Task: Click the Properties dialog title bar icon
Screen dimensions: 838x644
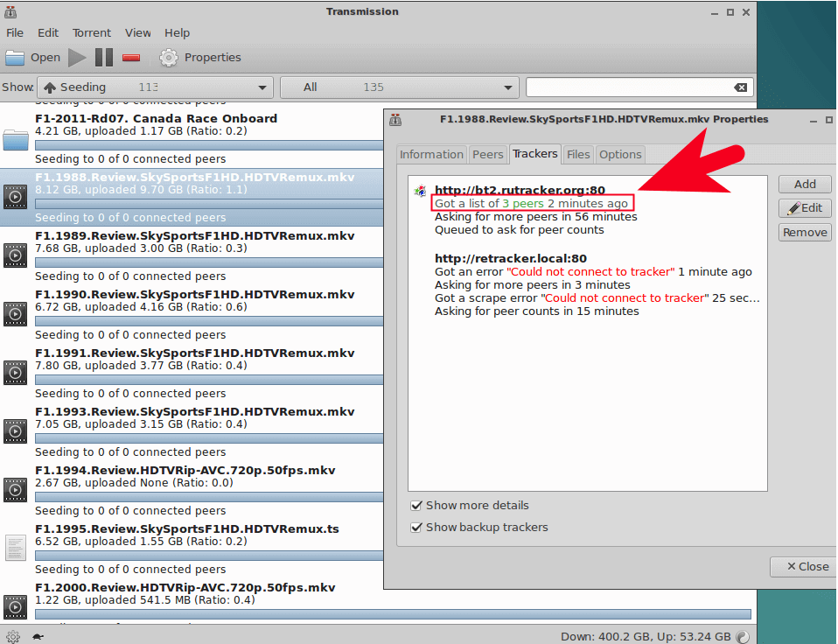Action: 395,120
